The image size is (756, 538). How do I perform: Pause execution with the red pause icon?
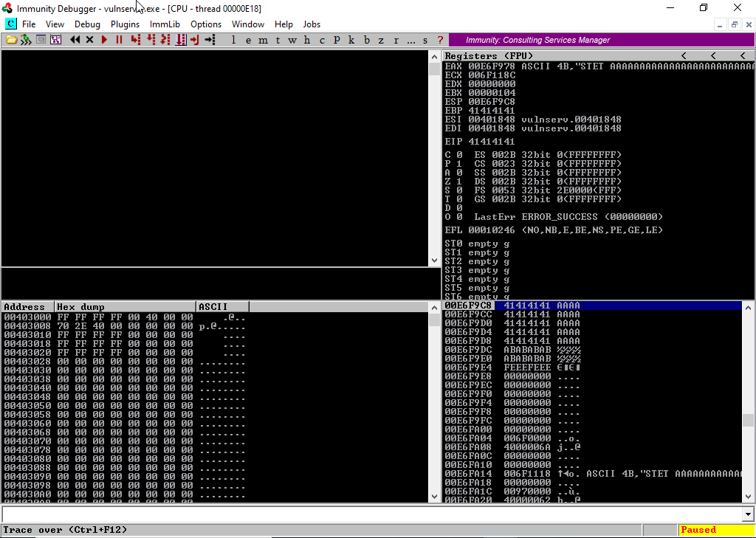point(119,40)
